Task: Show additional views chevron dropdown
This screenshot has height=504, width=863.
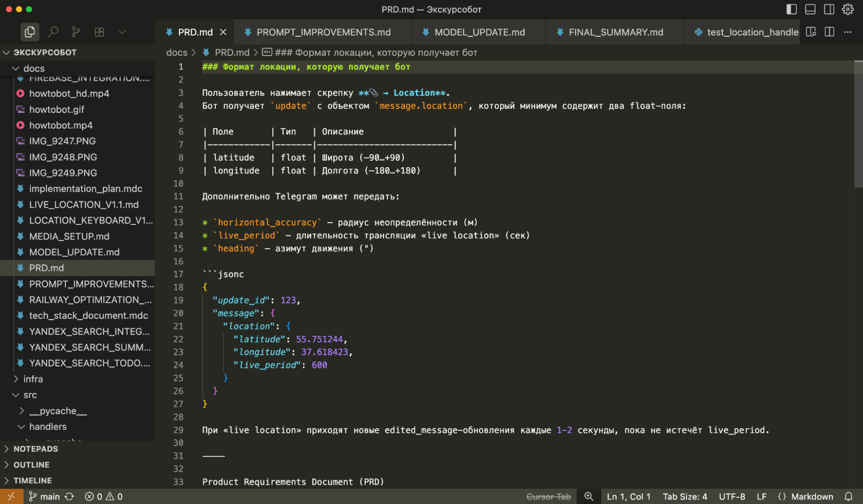Action: point(122,32)
